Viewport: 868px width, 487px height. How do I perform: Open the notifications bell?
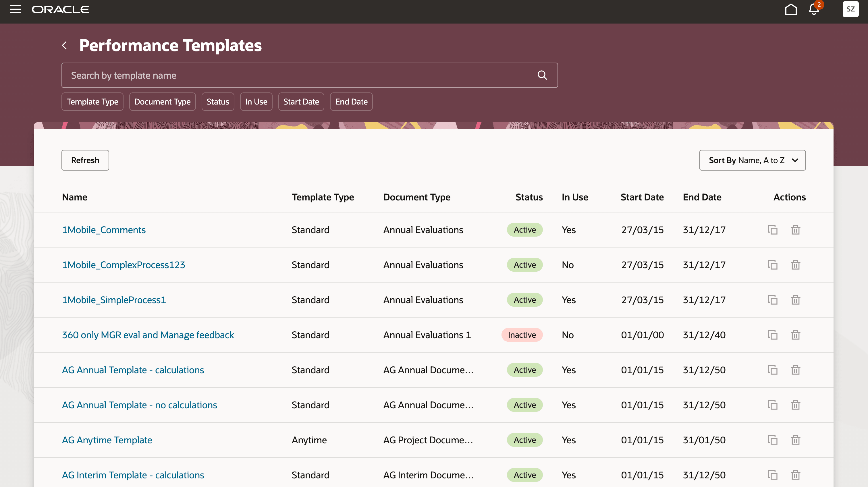tap(814, 9)
